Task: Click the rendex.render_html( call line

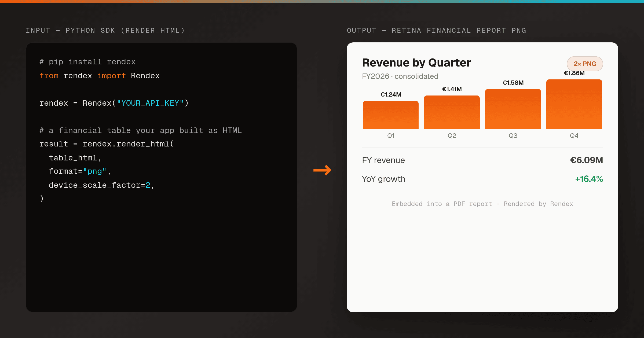Action: [x=107, y=144]
